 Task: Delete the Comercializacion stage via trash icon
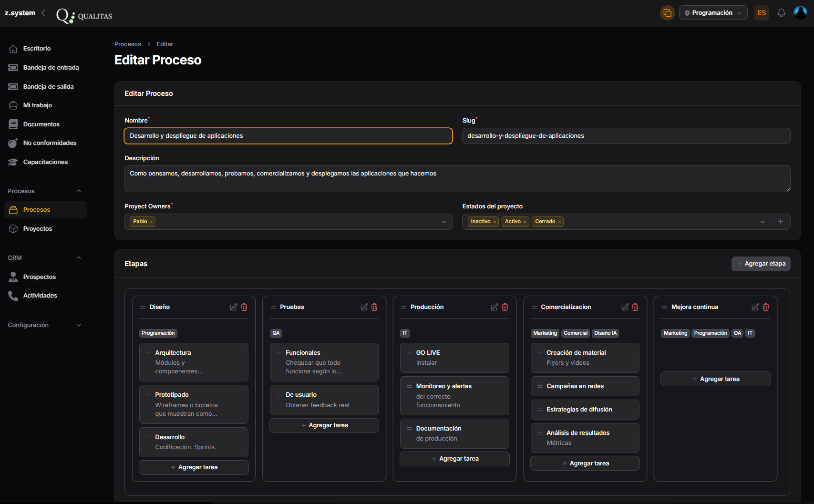click(635, 307)
